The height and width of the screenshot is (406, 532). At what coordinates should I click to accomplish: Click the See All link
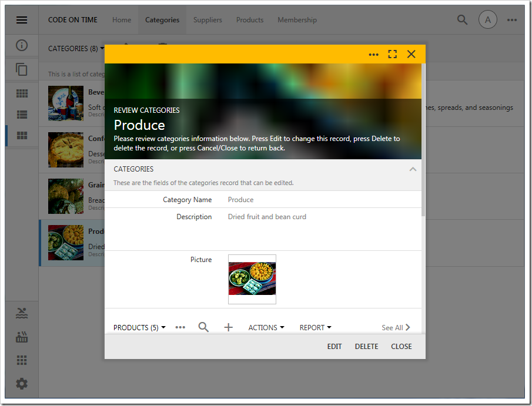396,328
